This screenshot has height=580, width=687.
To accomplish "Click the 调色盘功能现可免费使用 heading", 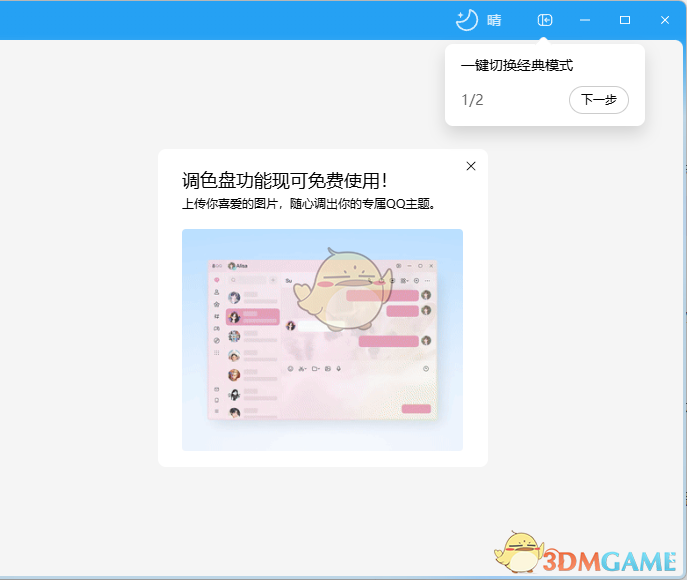I will tap(284, 180).
